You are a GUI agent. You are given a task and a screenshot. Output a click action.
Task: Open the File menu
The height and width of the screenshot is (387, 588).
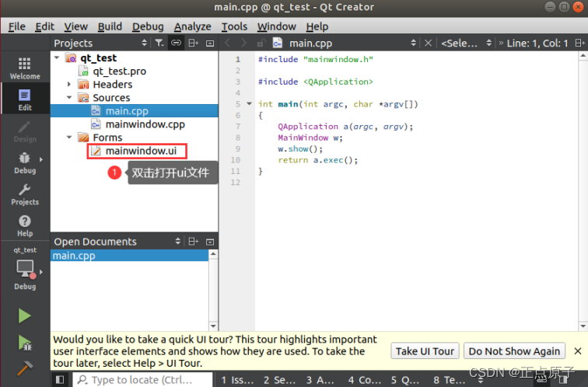(17, 26)
